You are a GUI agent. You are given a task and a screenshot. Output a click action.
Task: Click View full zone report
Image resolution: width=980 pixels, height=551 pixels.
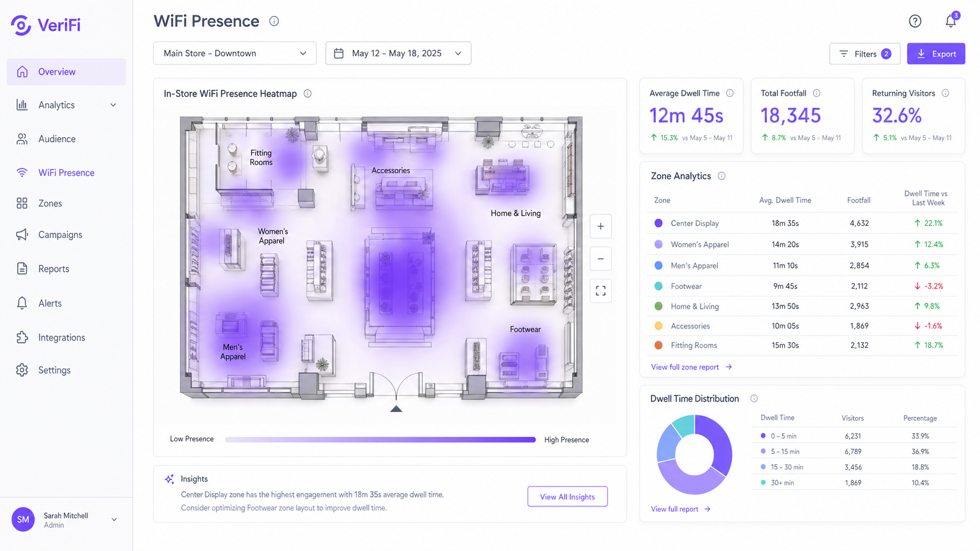pyautogui.click(x=687, y=367)
